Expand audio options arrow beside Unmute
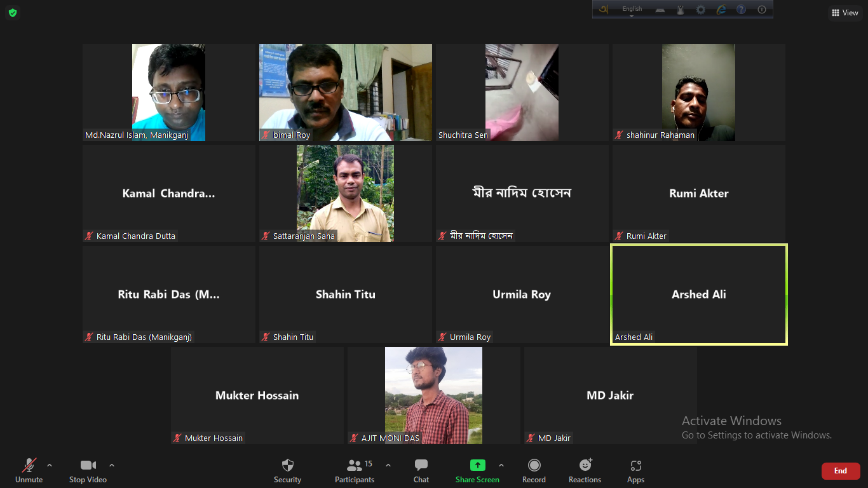 point(50,465)
